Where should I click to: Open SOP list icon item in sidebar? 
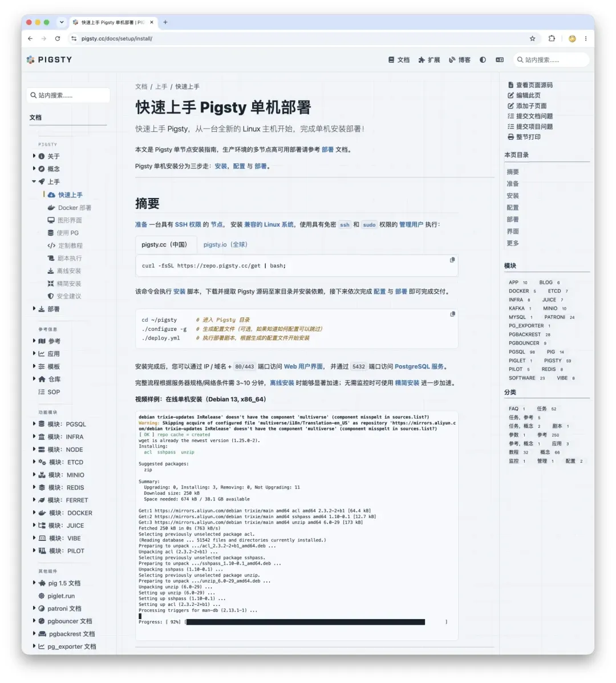tap(49, 392)
